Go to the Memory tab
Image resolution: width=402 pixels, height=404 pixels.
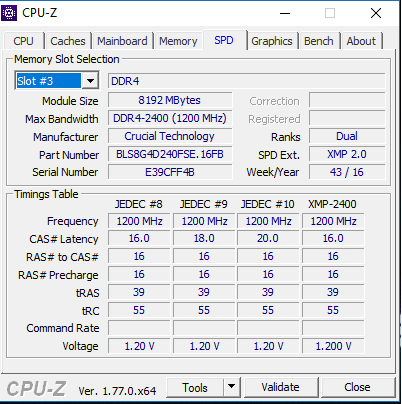[178, 41]
